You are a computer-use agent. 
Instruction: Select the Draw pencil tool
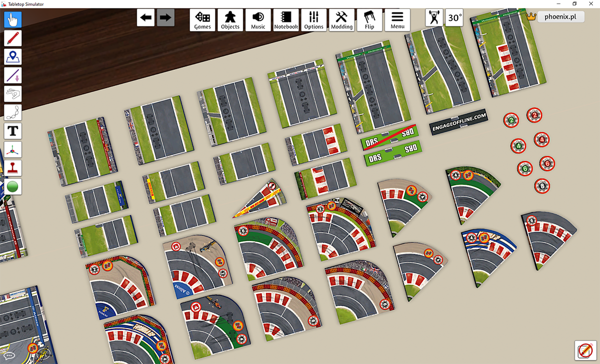point(13,38)
